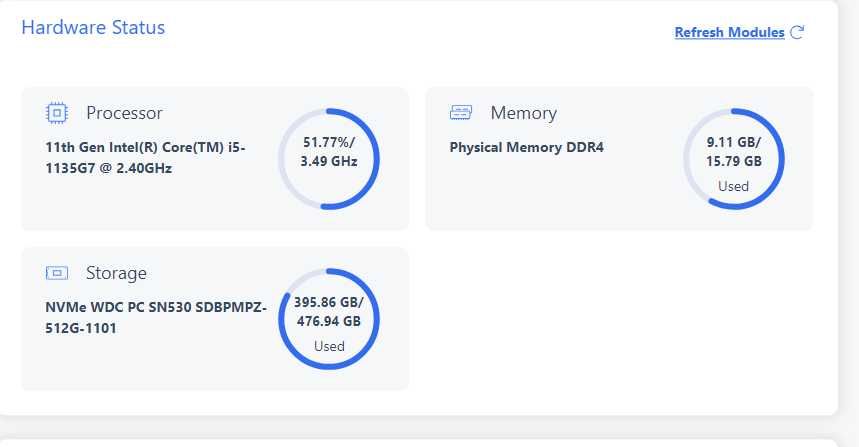
Task: Click the Storage drive icon
Action: pyautogui.click(x=56, y=273)
